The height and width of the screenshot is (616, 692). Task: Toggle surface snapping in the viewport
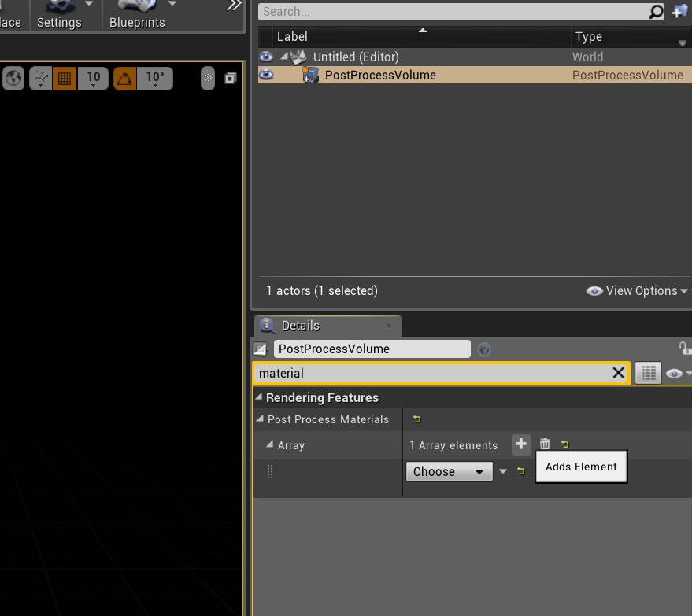pyautogui.click(x=41, y=79)
